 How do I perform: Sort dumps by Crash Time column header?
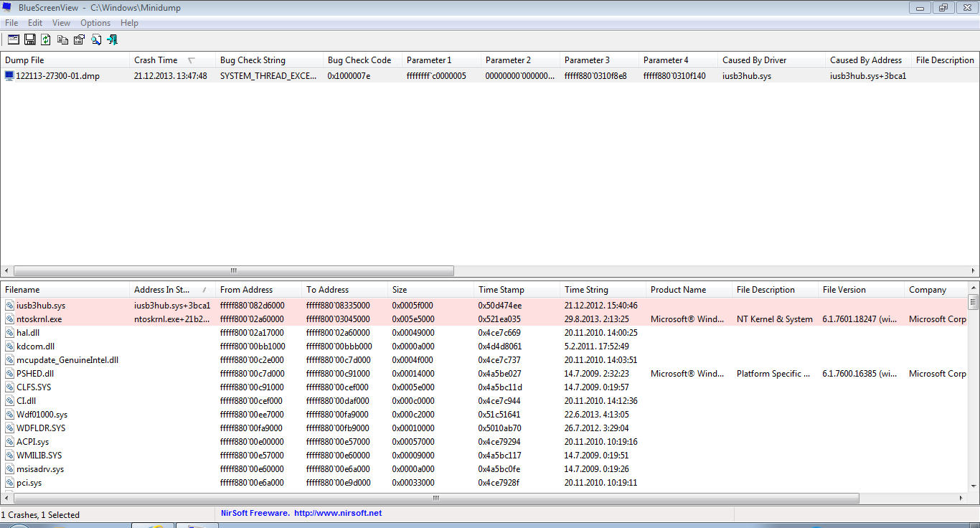pyautogui.click(x=156, y=60)
